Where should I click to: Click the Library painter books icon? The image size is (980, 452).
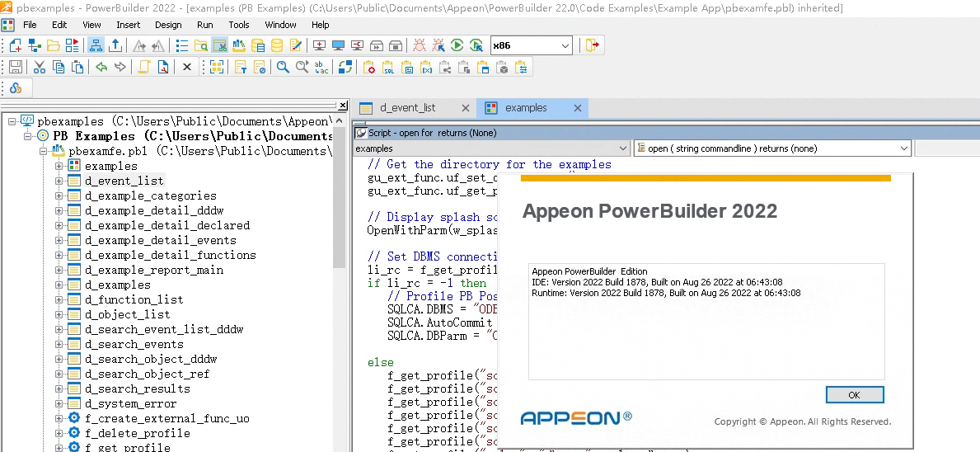point(238,45)
